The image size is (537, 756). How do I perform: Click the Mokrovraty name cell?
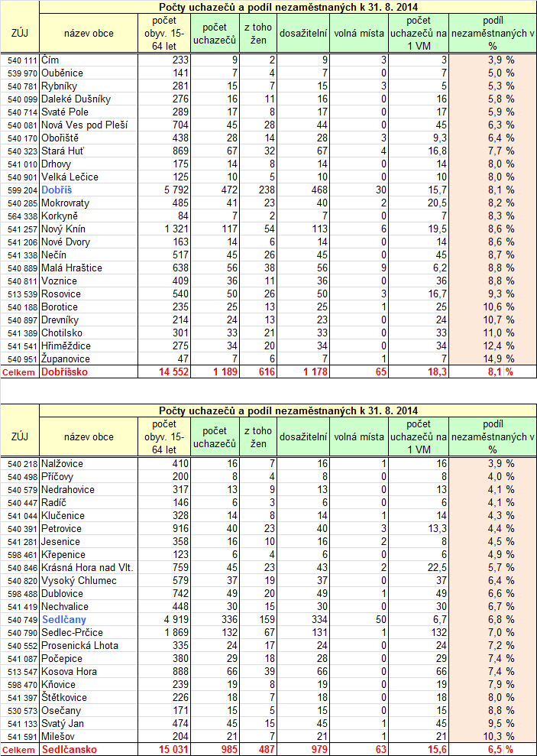click(89, 203)
